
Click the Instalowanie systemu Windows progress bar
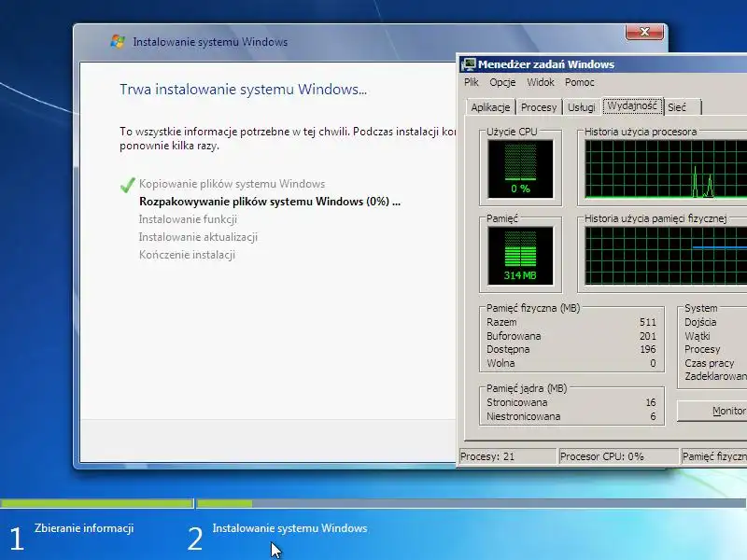coord(472,503)
